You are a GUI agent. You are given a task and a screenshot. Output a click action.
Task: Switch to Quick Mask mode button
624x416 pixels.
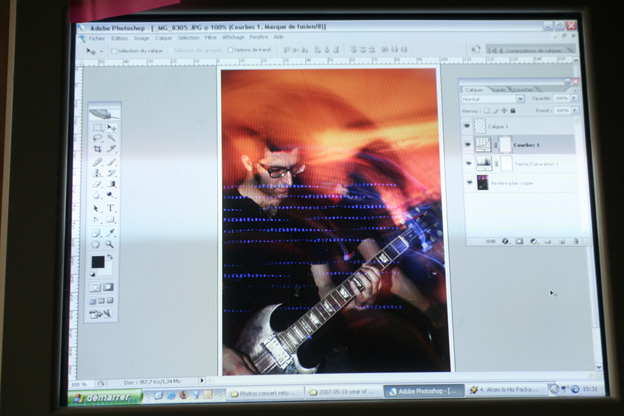click(x=108, y=287)
